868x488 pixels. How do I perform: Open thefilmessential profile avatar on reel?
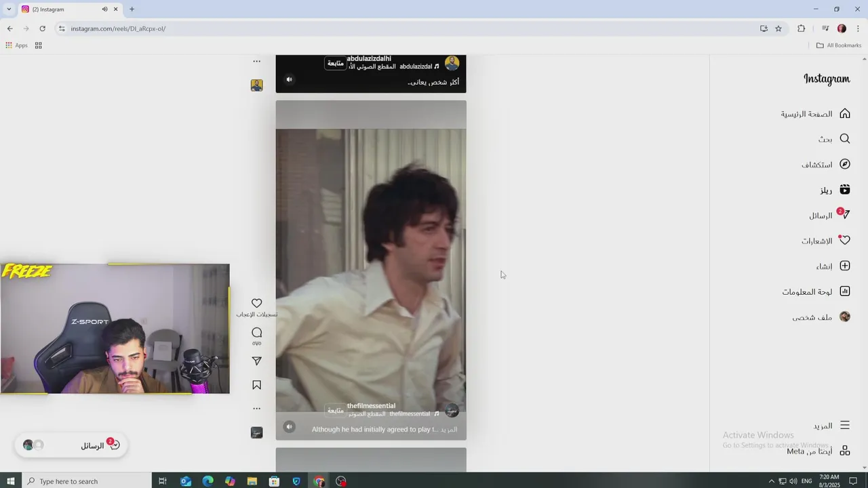(x=452, y=411)
